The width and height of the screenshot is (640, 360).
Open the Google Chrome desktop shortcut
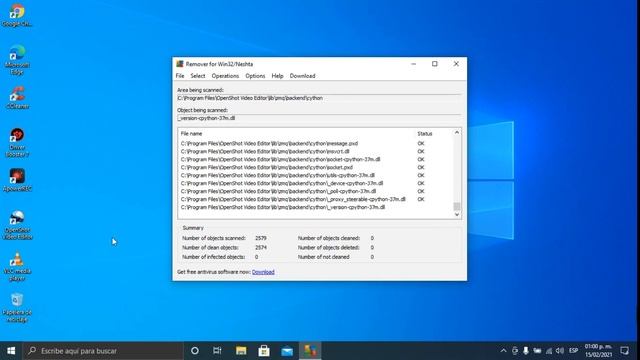pos(17,15)
